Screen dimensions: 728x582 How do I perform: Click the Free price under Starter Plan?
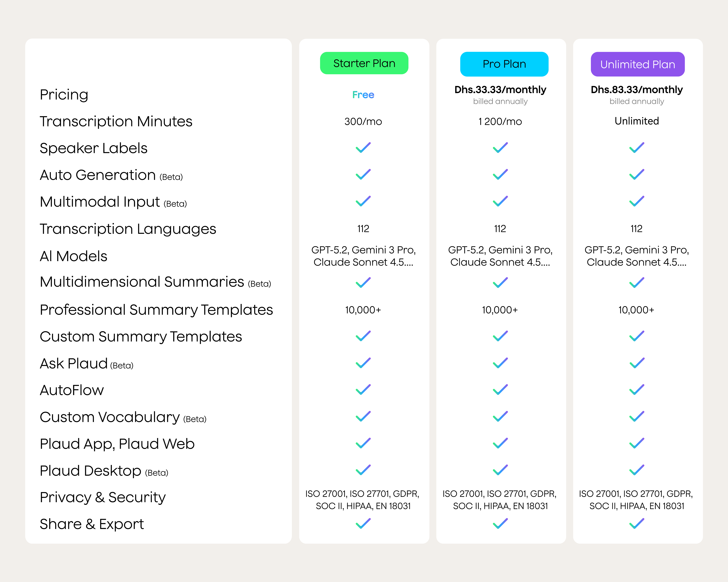[363, 95]
